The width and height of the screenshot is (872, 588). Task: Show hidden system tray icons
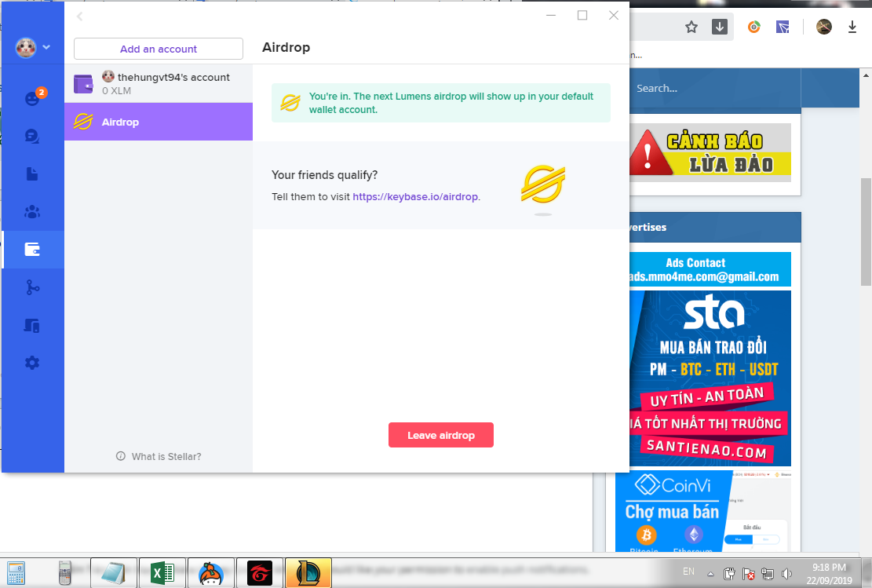[x=711, y=574]
